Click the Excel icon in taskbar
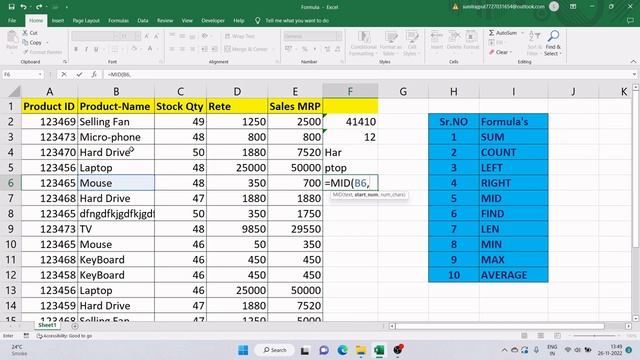 coord(379,350)
